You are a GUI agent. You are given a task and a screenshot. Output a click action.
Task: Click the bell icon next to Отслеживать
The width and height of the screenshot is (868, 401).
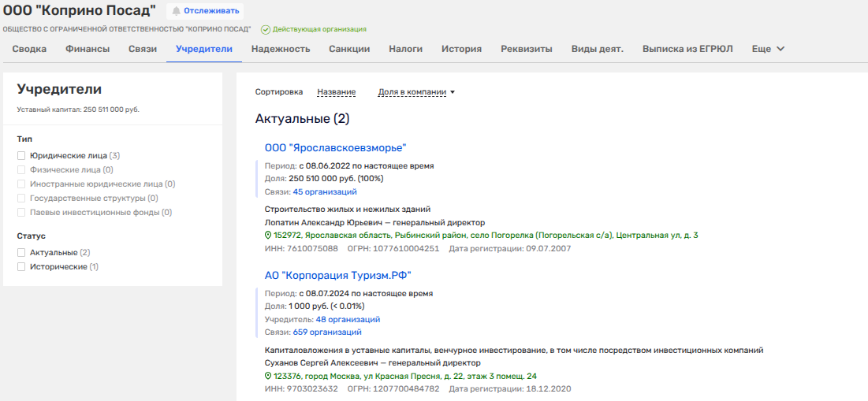[x=177, y=12]
